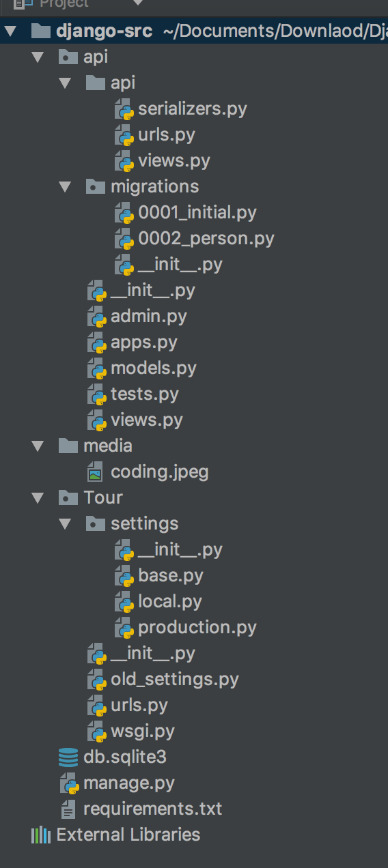Select the file name apps.py
Viewport: 388px width, 868px height.
144,343
